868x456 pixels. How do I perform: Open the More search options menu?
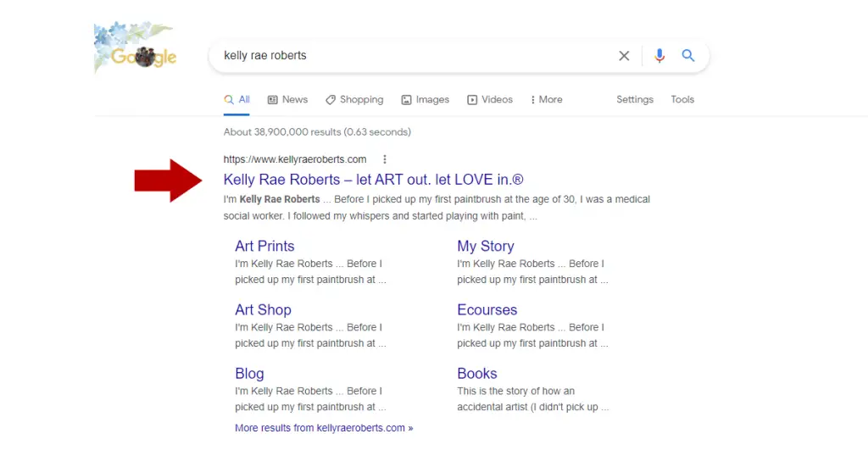coord(547,100)
